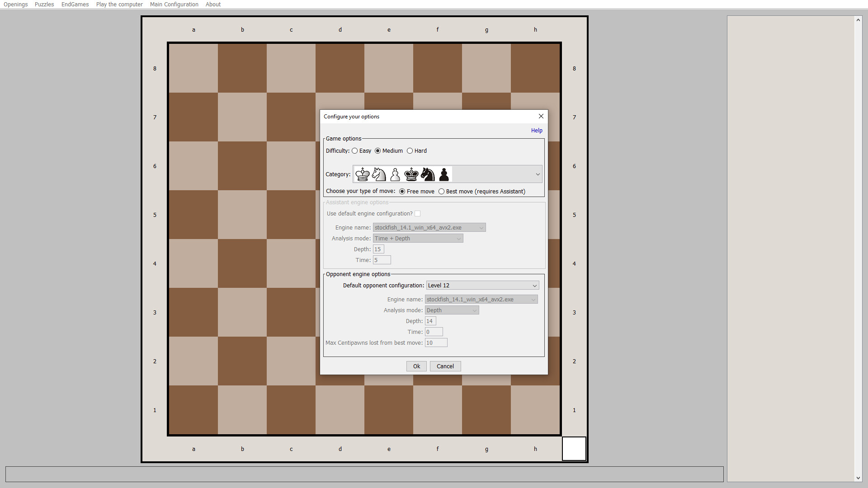
Task: Select the black pawn category icon
Action: pyautogui.click(x=444, y=174)
